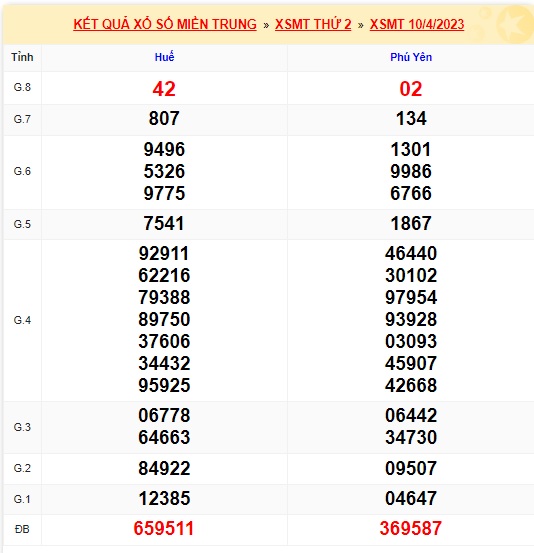
Task: Select Phú Yên G.7 result 134
Action: pos(411,118)
